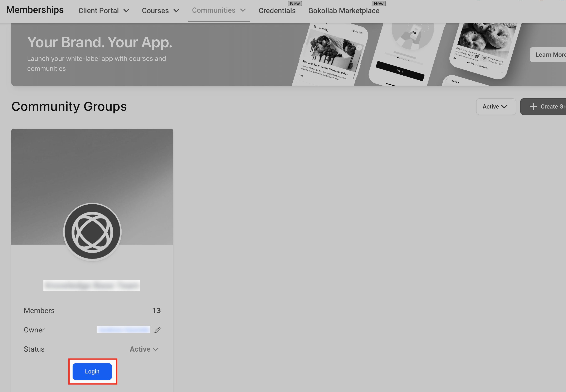This screenshot has width=566, height=392.
Task: Click the community group logo avatar
Action: (x=92, y=232)
